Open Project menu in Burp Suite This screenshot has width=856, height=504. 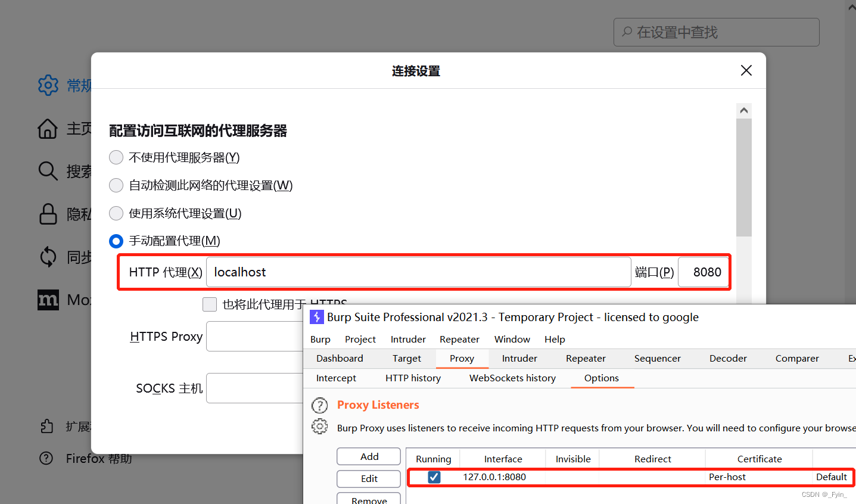pyautogui.click(x=360, y=339)
